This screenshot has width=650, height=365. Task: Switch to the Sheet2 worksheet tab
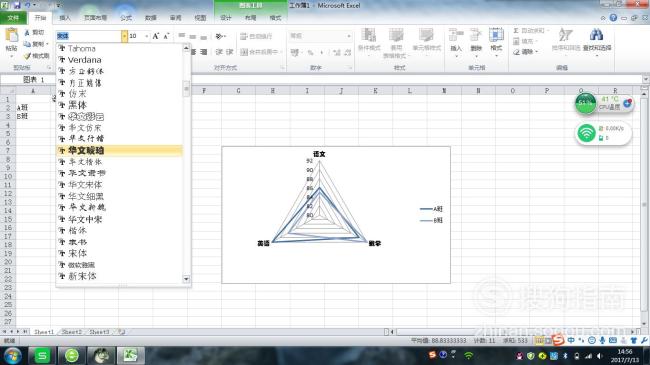(x=72, y=332)
